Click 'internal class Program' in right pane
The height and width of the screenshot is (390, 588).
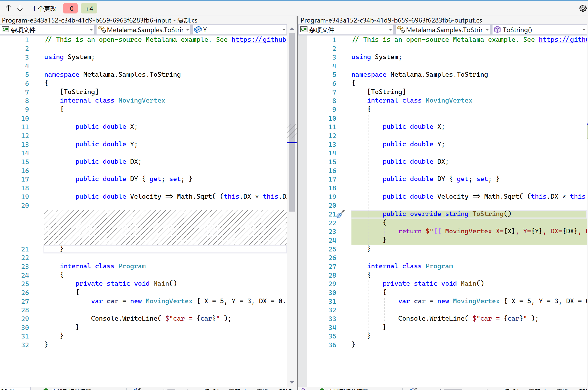point(410,266)
